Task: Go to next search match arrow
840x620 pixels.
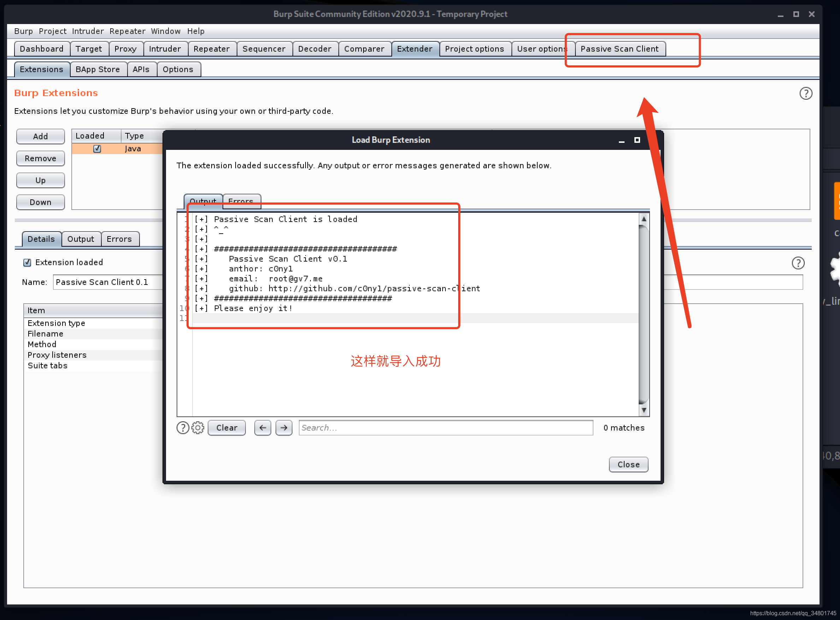Action: coord(284,427)
